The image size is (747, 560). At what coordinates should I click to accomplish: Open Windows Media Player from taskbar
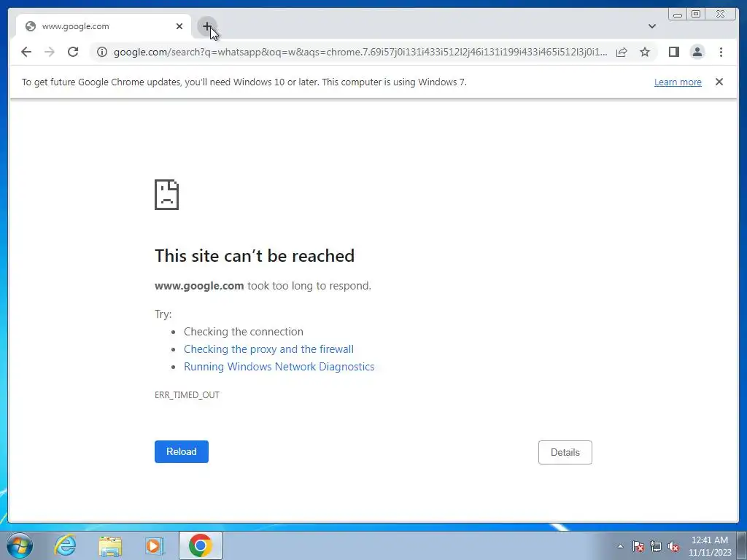(x=154, y=545)
